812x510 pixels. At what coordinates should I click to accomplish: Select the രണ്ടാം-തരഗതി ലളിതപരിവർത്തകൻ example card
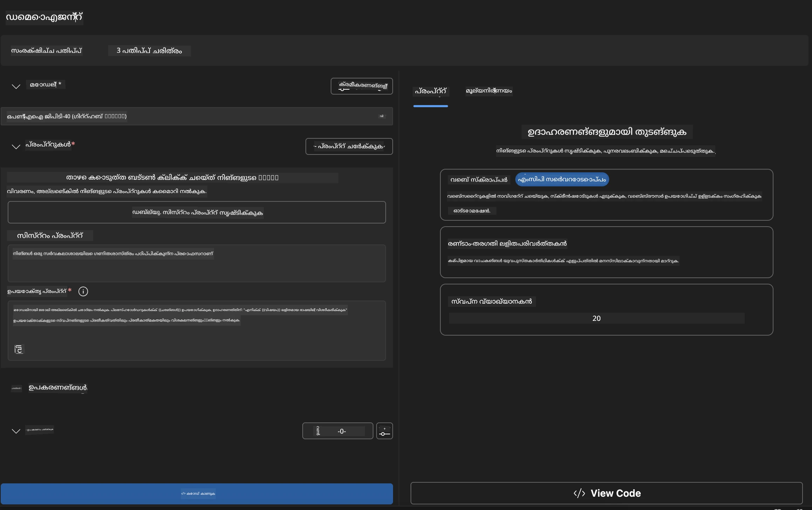606,252
